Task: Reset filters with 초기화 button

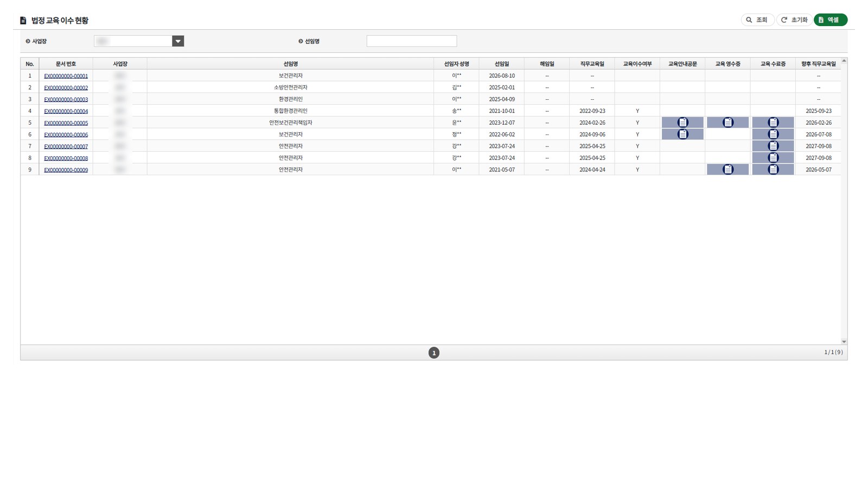Action: 794,20
